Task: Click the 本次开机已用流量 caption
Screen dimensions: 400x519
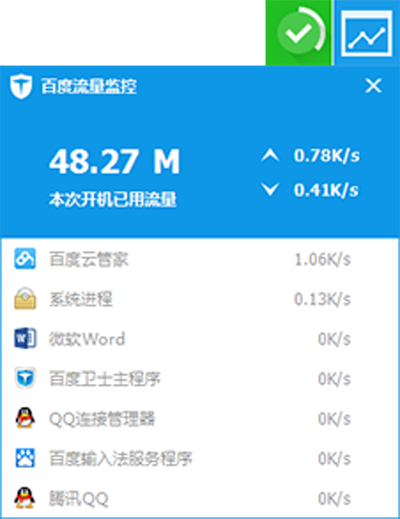Action: (x=113, y=199)
